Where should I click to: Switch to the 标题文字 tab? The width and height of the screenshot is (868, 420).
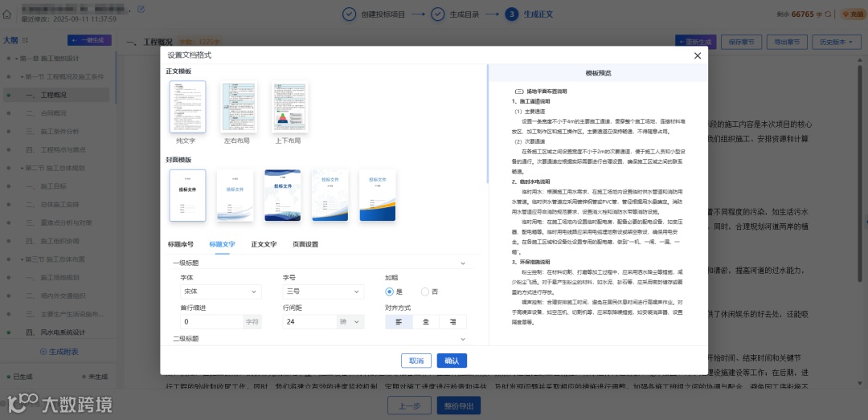coord(222,244)
